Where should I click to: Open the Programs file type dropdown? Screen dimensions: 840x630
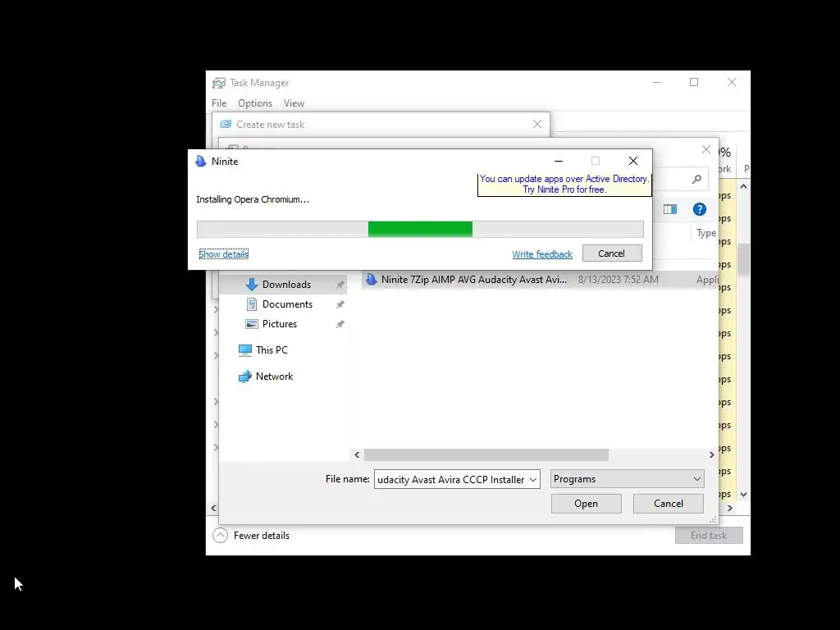tap(628, 479)
